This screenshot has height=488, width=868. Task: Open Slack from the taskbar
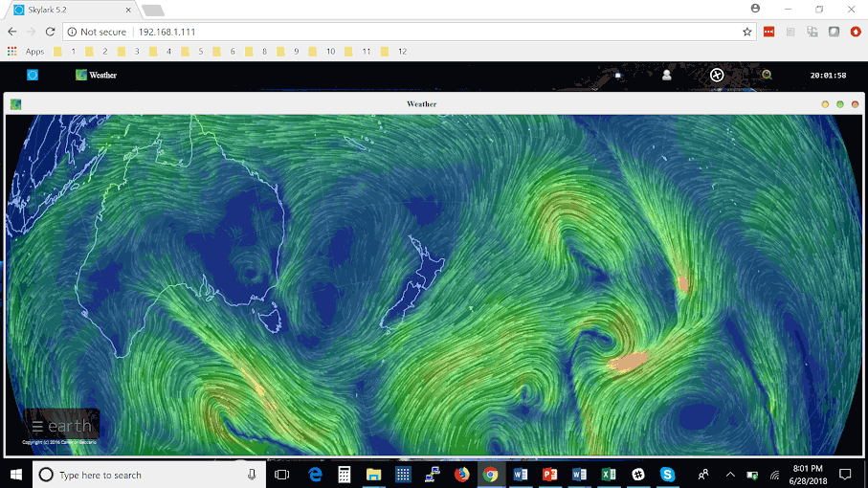pyautogui.click(x=638, y=475)
